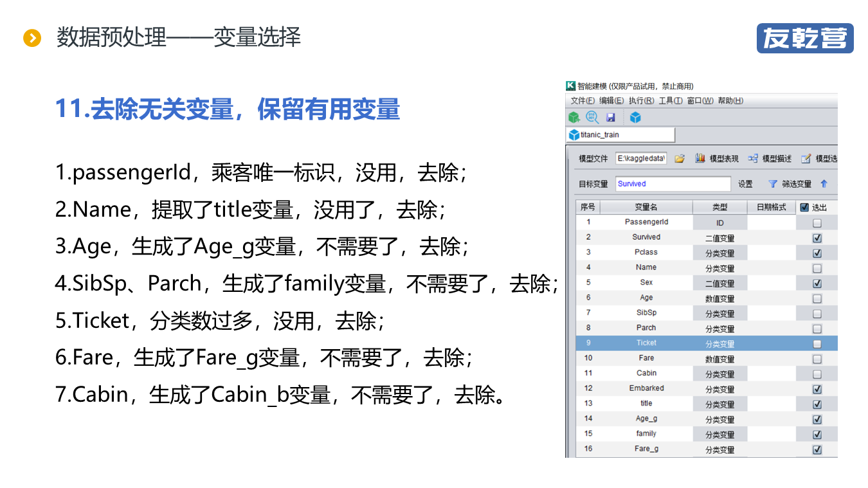Click the green cube new-model toolbar icon
868x488 pixels.
point(574,117)
